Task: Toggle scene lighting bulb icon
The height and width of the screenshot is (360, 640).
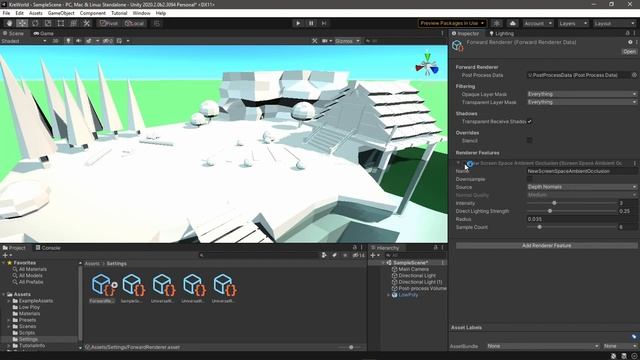Action: click(x=68, y=41)
